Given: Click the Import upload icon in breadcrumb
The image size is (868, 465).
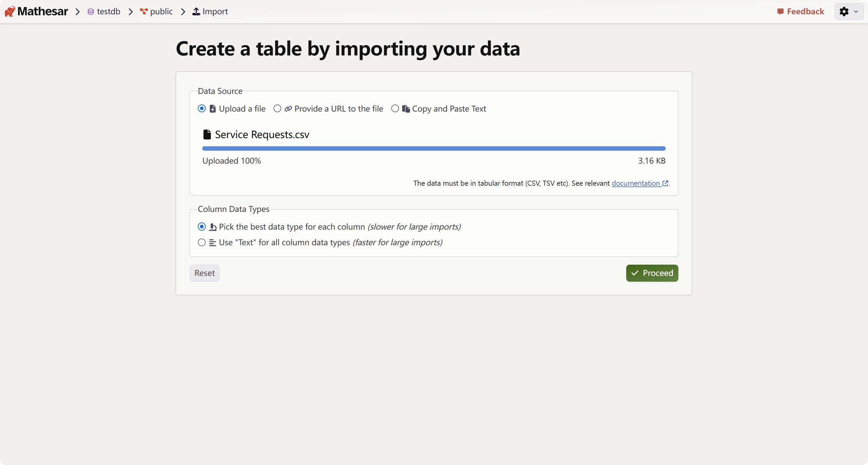Looking at the screenshot, I should pyautogui.click(x=196, y=12).
